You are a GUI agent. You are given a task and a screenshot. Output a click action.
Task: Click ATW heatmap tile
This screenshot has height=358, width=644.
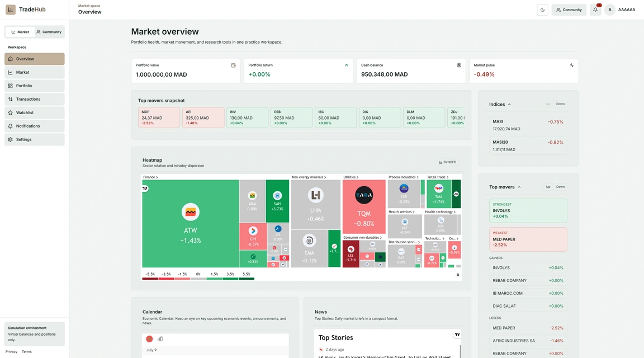pos(191,224)
